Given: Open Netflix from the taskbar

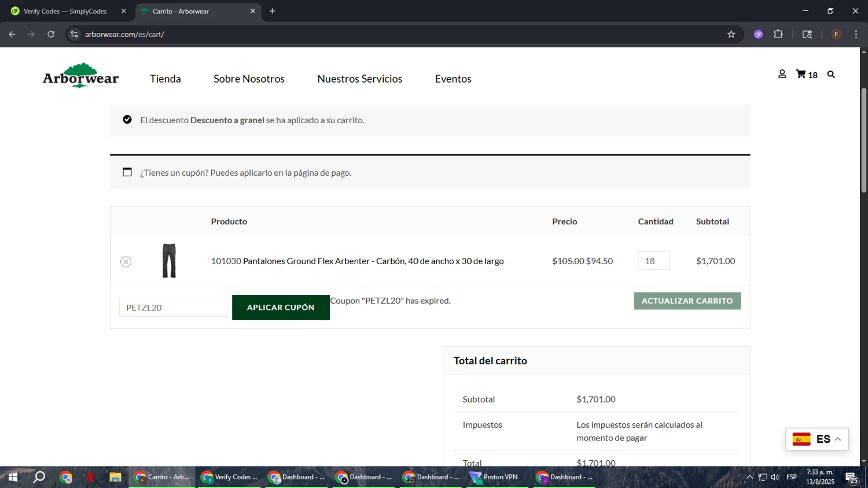Looking at the screenshot, I should (x=90, y=477).
